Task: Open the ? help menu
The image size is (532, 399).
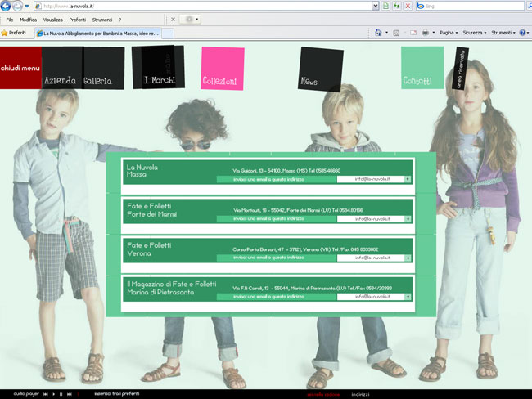Action: click(x=119, y=20)
